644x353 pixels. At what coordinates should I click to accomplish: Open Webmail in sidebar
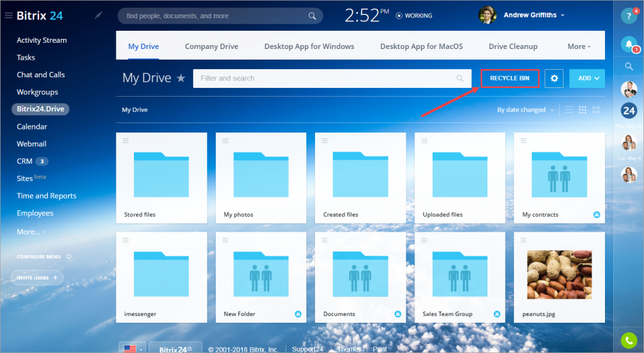(31, 144)
